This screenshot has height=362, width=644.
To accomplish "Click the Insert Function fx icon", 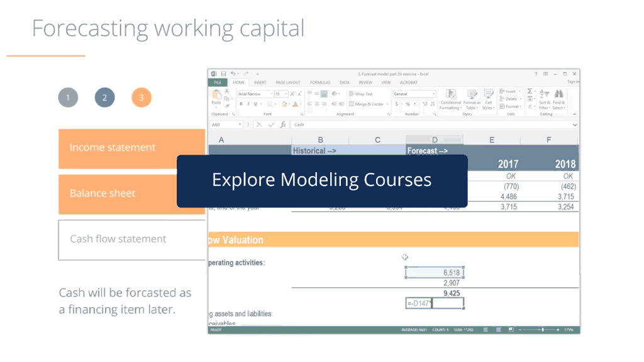I will [x=282, y=124].
